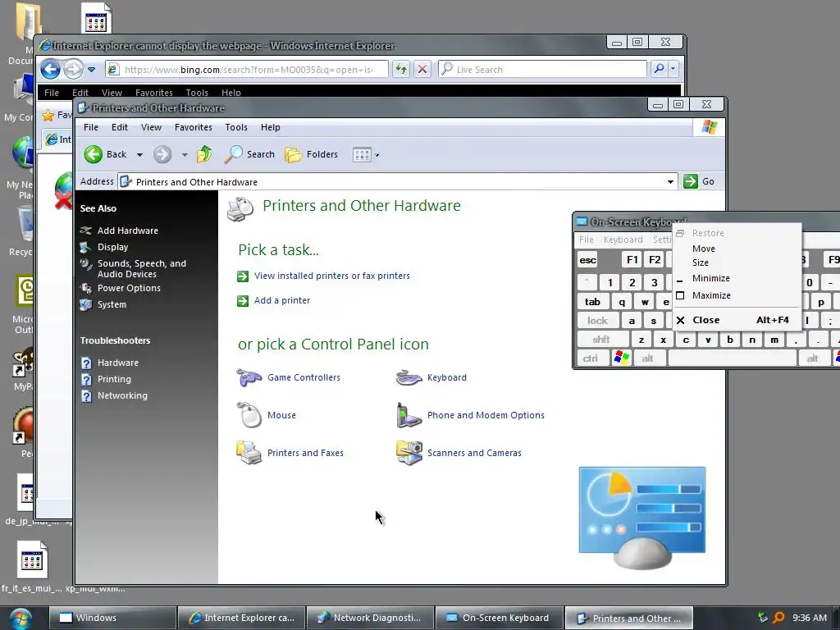
Task: Toggle the lock key on On-Screen Keyboard
Action: (597, 321)
